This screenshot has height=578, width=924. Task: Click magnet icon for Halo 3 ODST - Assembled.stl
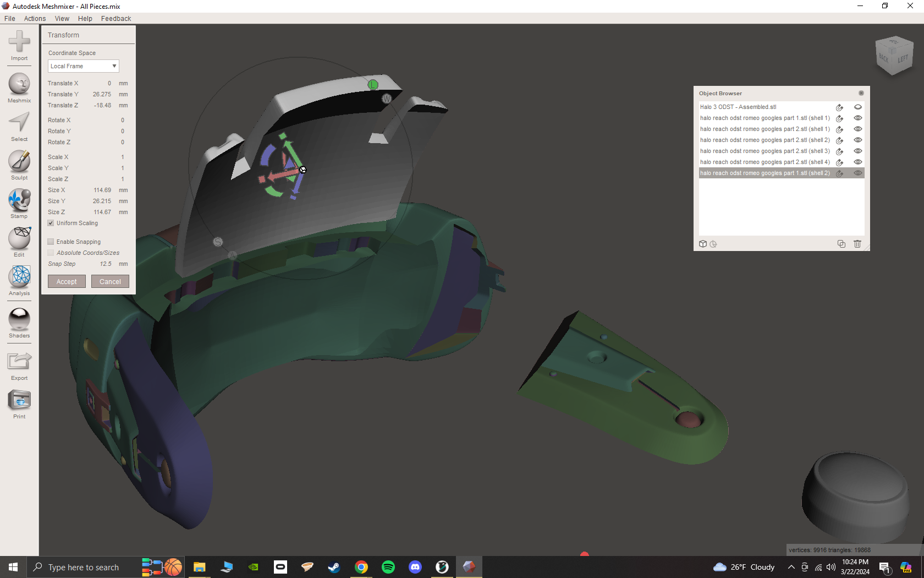click(x=840, y=107)
